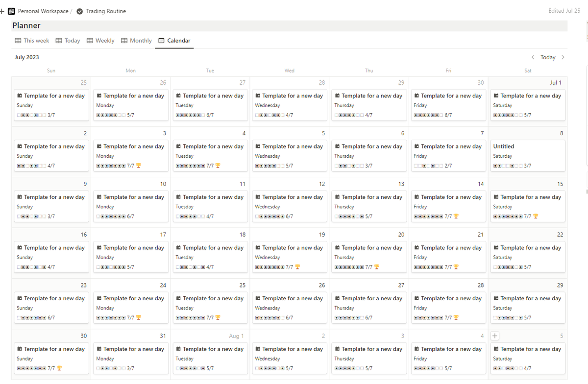This screenshot has height=384, width=588.
Task: Open Trading Routine breadcrumb page
Action: [x=106, y=11]
